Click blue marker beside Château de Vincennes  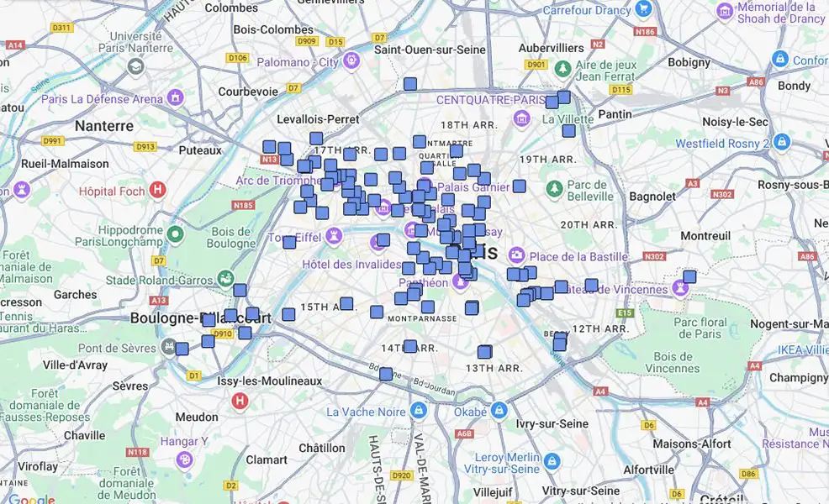coord(689,276)
